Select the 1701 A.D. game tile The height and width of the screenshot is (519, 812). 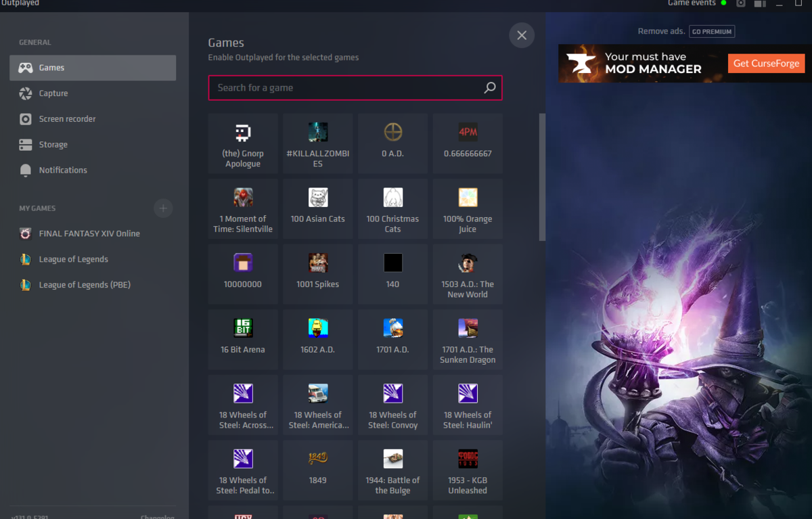click(x=392, y=339)
